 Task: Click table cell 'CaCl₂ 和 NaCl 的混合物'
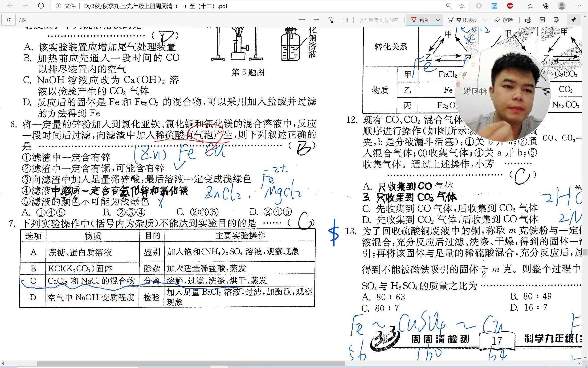[91, 281]
